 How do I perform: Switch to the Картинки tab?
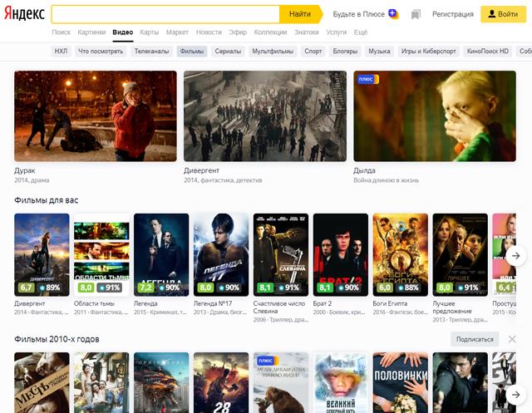tap(91, 32)
